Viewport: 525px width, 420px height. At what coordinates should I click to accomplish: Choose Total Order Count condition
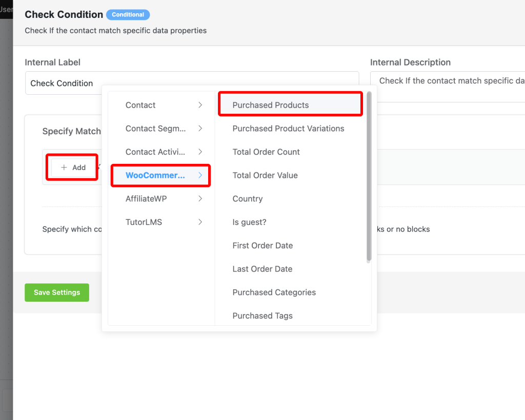point(266,152)
